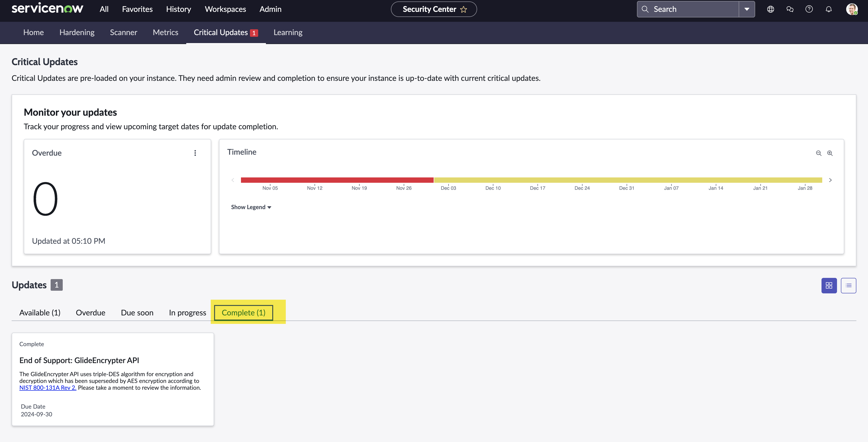This screenshot has width=868, height=442.
Task: Switch to the Learning tab
Action: click(288, 32)
